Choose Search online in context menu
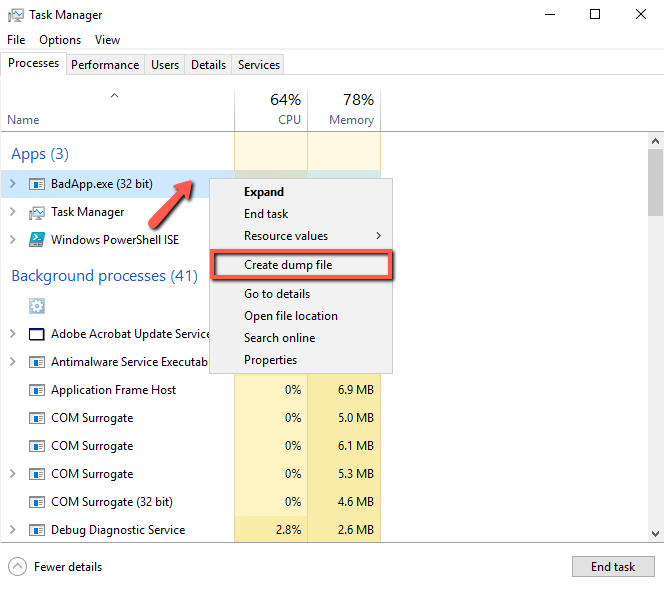 pyautogui.click(x=301, y=338)
